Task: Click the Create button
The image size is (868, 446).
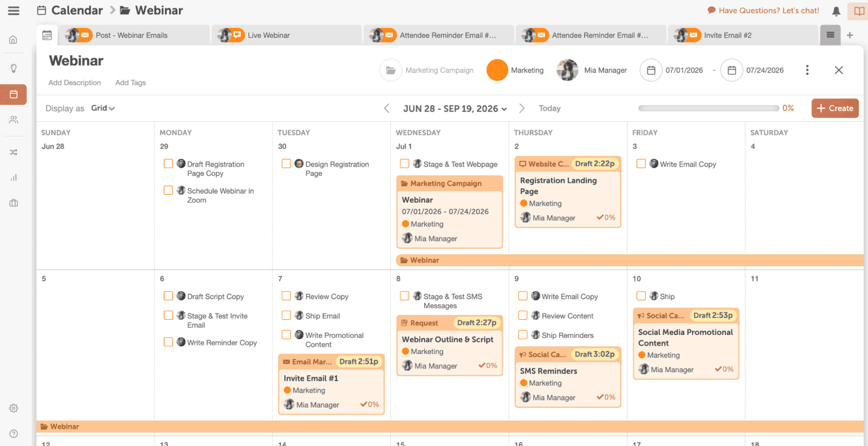Action: [835, 108]
